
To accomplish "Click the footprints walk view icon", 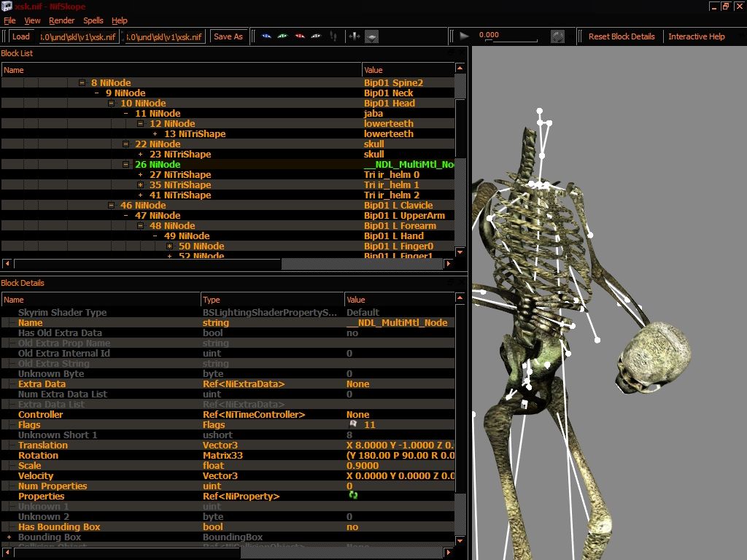I will click(333, 36).
